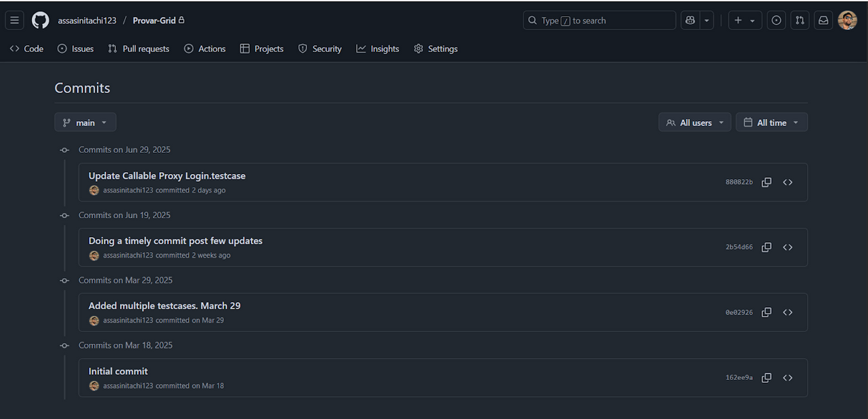Image resolution: width=868 pixels, height=419 pixels.
Task: Click the 2 weeks ago timestamp
Action: pyautogui.click(x=211, y=256)
